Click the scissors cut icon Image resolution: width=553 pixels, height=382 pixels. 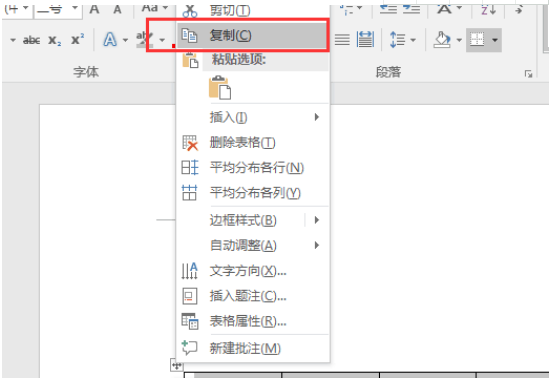pyautogui.click(x=190, y=11)
